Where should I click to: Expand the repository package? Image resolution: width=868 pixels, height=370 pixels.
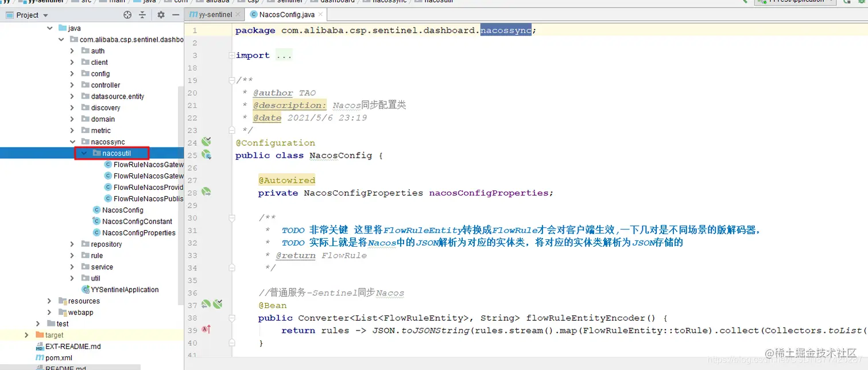pyautogui.click(x=72, y=244)
